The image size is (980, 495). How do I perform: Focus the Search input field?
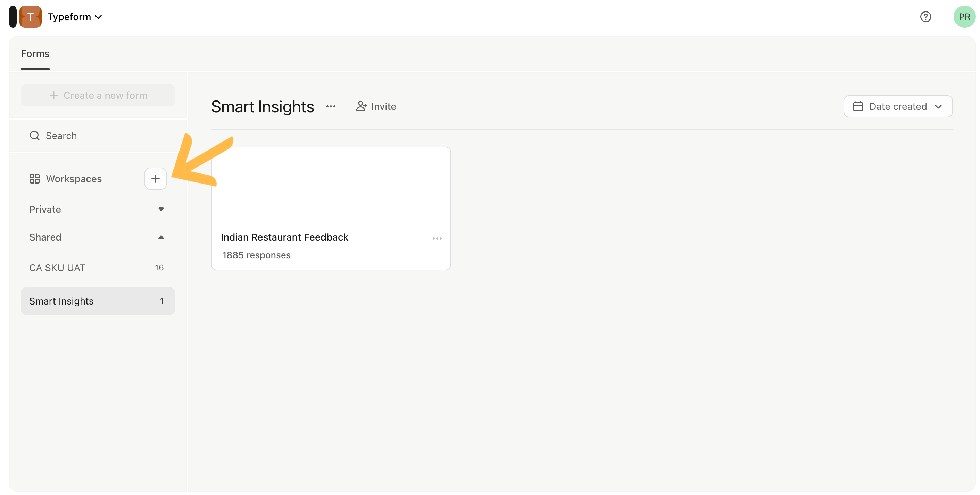pyautogui.click(x=103, y=136)
